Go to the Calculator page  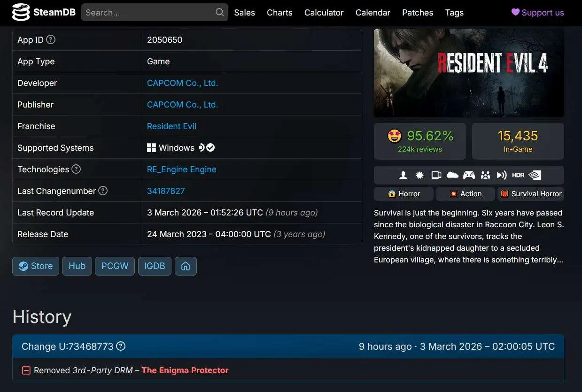click(324, 13)
